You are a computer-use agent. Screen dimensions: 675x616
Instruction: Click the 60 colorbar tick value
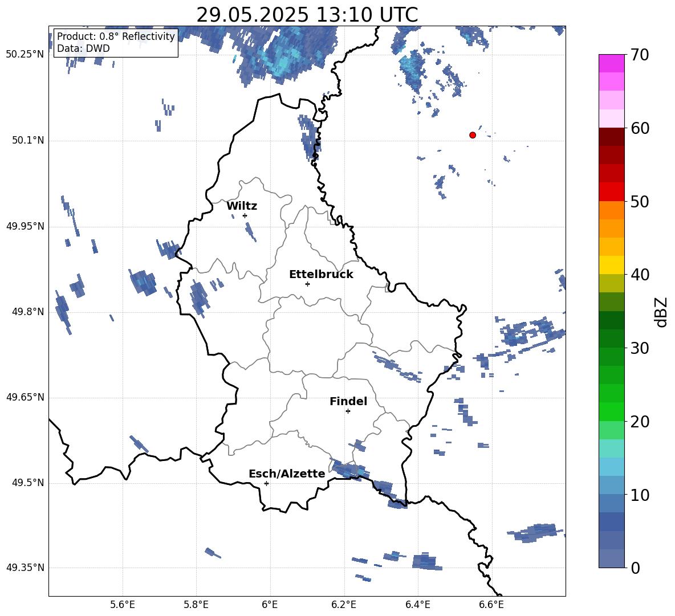coord(640,128)
